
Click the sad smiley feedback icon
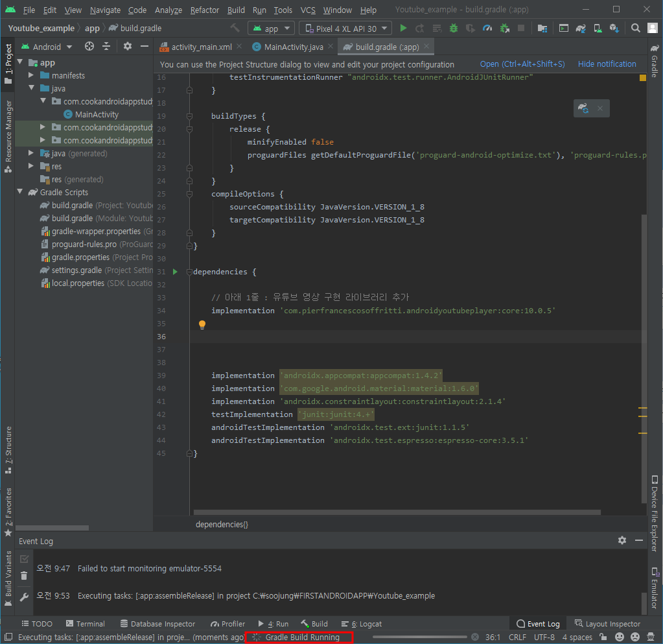(635, 637)
